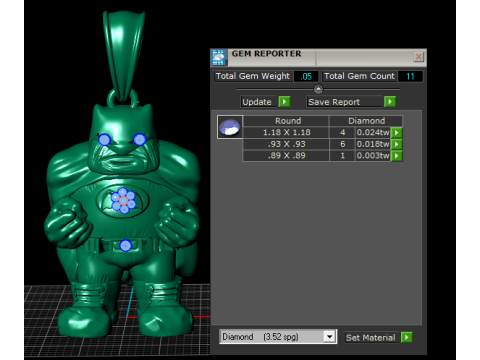480x360 pixels.
Task: Click the Total Gem Weight label
Action: [253, 76]
